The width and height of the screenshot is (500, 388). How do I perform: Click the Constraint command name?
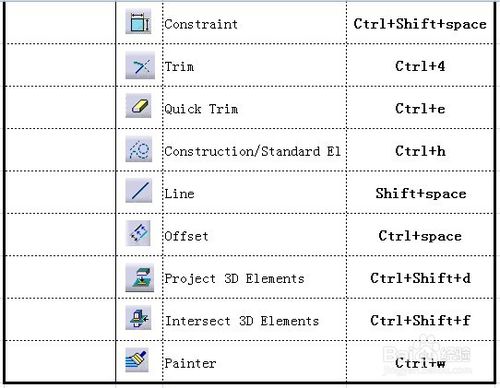[201, 24]
